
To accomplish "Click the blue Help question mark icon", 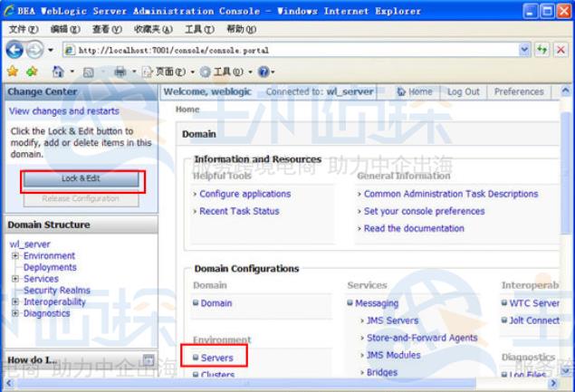I will 264,72.
